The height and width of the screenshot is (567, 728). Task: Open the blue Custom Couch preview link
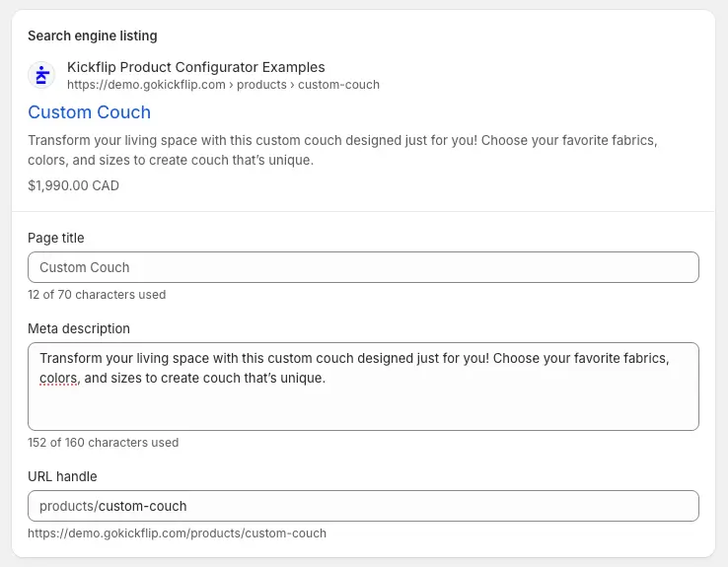point(89,112)
